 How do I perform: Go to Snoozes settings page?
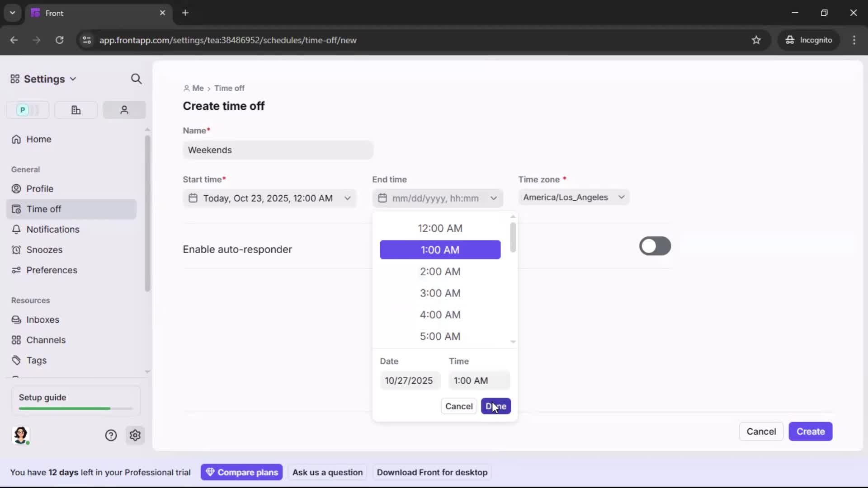(44, 250)
